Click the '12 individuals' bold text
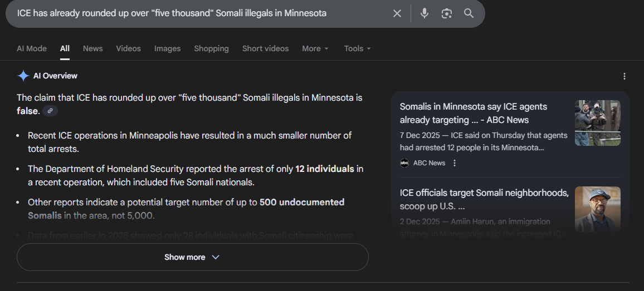This screenshot has height=291, width=644. point(324,169)
